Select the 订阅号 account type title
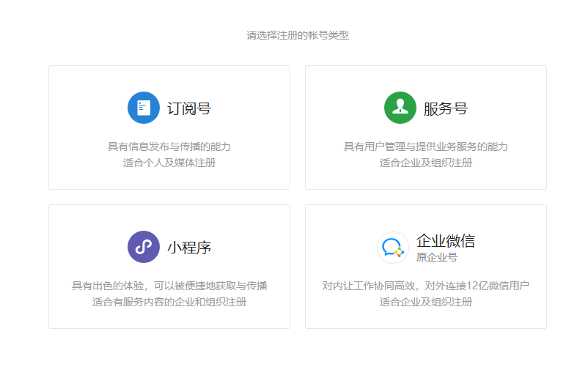The width and height of the screenshot is (588, 367). click(x=189, y=108)
